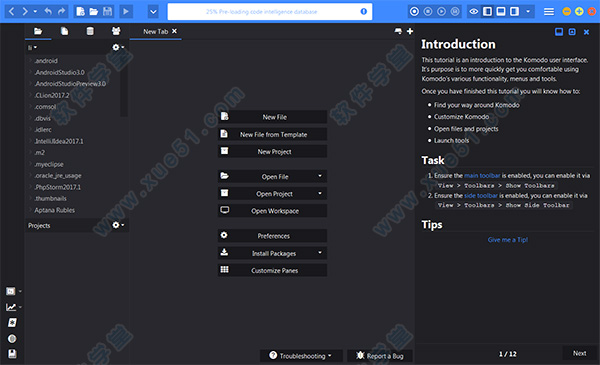The image size is (600, 365).
Task: Toggle the bottom pane visibility button
Action: click(501, 11)
